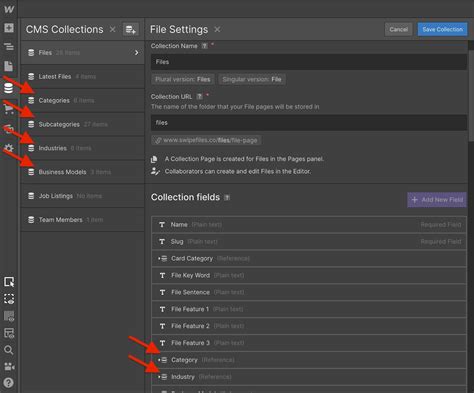Open the Business Models collection
Screen dimensions: 474x393
[82, 172]
